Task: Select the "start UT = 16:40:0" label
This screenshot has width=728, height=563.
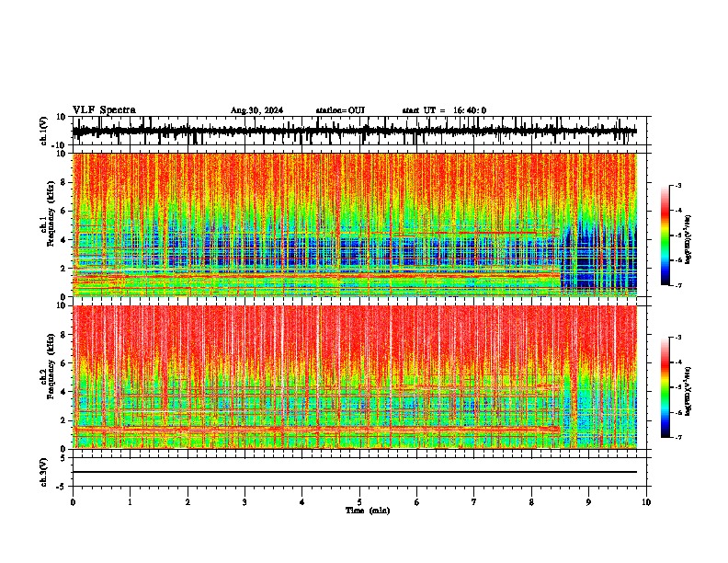Action: (x=444, y=110)
